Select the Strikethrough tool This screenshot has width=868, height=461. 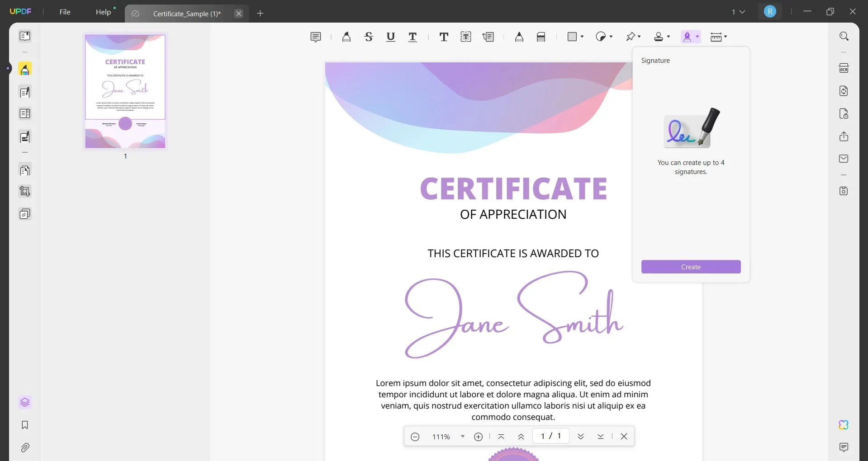coord(369,37)
